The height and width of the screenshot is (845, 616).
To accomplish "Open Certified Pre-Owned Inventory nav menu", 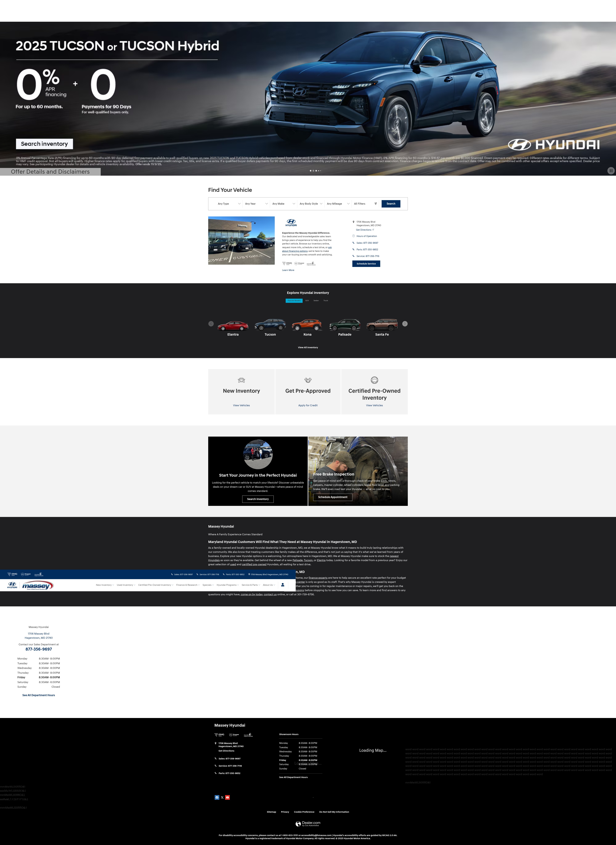I will (156, 585).
